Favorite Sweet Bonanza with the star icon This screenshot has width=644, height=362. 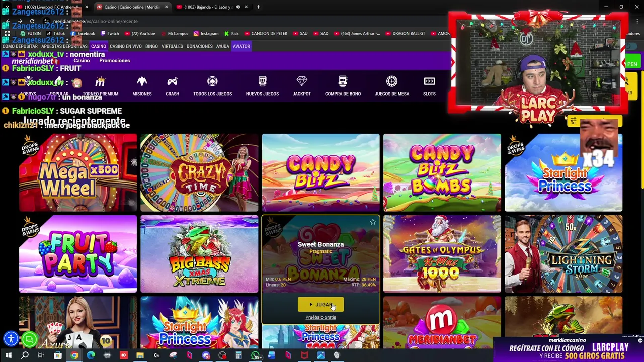[373, 222]
